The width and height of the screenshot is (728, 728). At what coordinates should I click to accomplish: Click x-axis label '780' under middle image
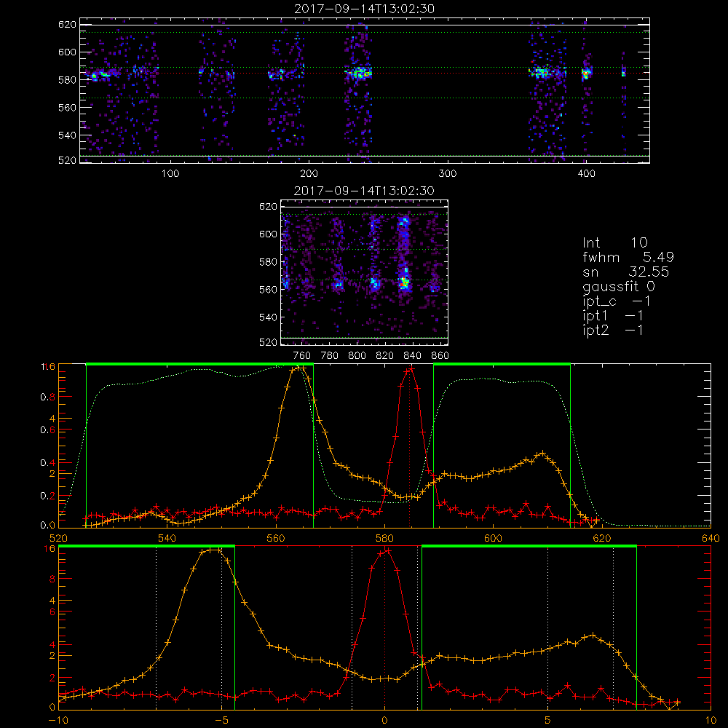click(x=330, y=356)
